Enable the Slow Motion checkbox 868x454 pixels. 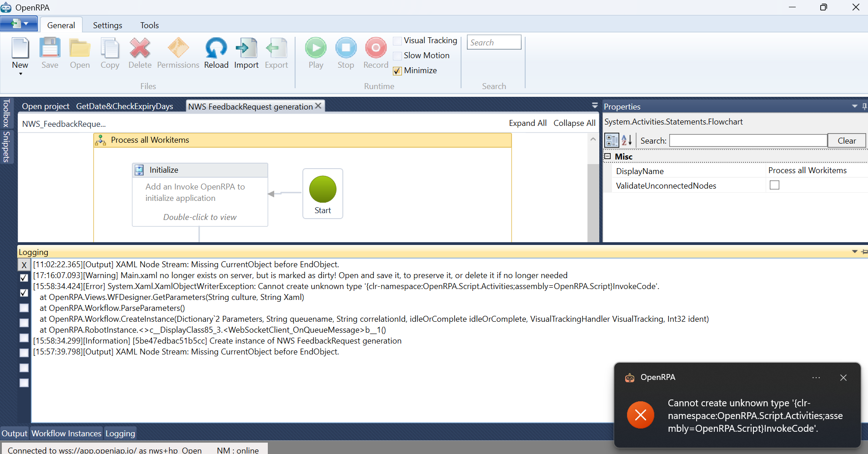[x=397, y=56]
